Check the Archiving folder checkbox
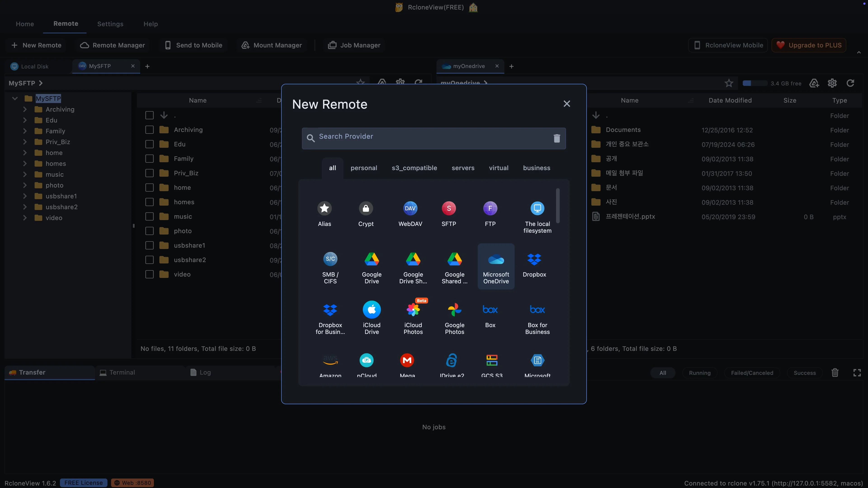The height and width of the screenshot is (488, 868). [x=149, y=130]
